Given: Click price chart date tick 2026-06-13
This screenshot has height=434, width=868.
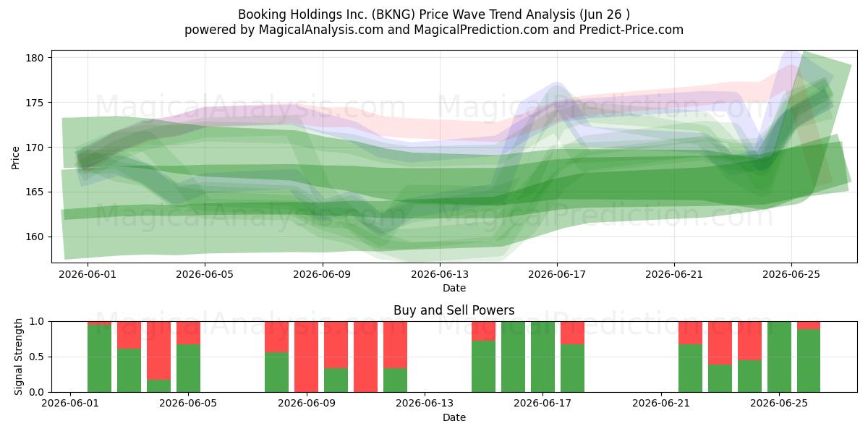Looking at the screenshot, I should [x=439, y=275].
